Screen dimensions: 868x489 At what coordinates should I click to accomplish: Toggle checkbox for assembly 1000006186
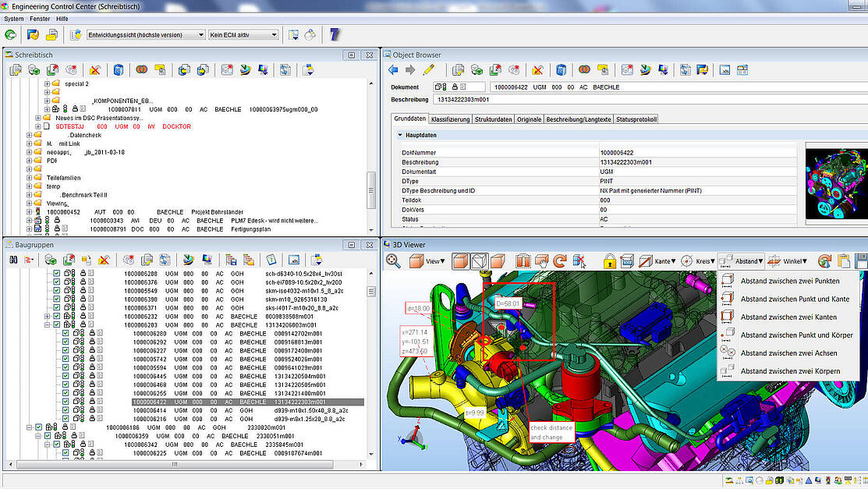click(x=39, y=427)
